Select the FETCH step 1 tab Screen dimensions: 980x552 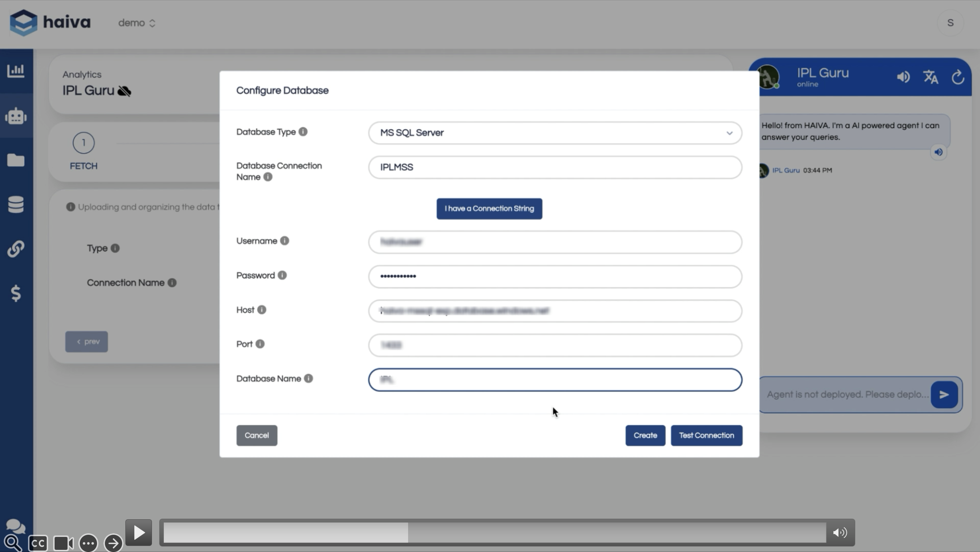click(83, 143)
